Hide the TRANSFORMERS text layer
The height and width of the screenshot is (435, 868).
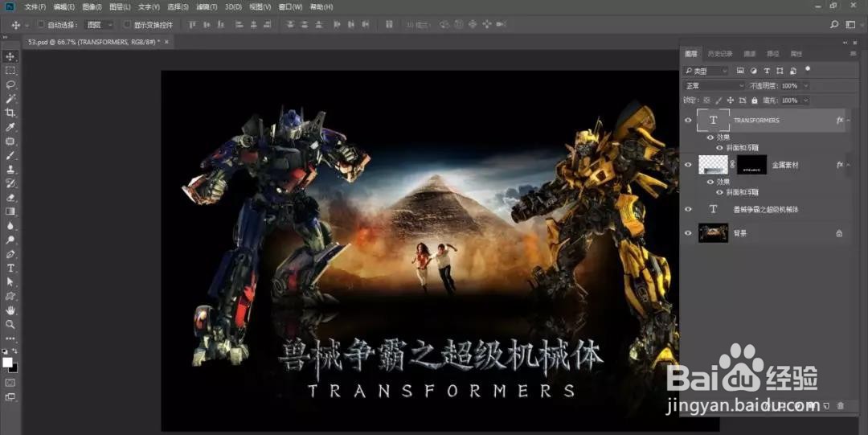click(688, 121)
